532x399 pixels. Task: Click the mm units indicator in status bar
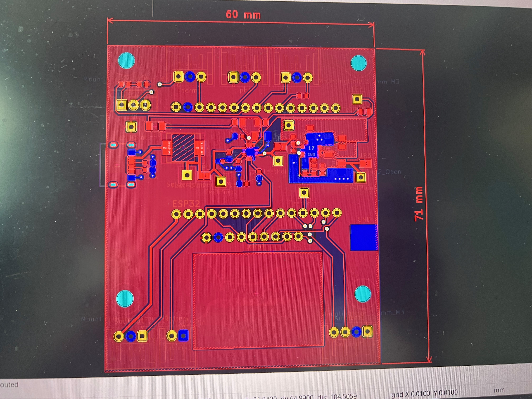pyautogui.click(x=499, y=390)
